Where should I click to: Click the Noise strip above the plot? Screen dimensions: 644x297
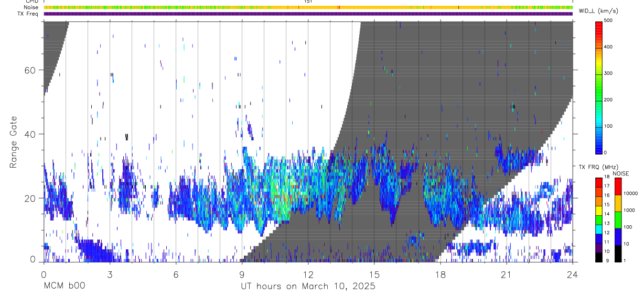(308, 7)
